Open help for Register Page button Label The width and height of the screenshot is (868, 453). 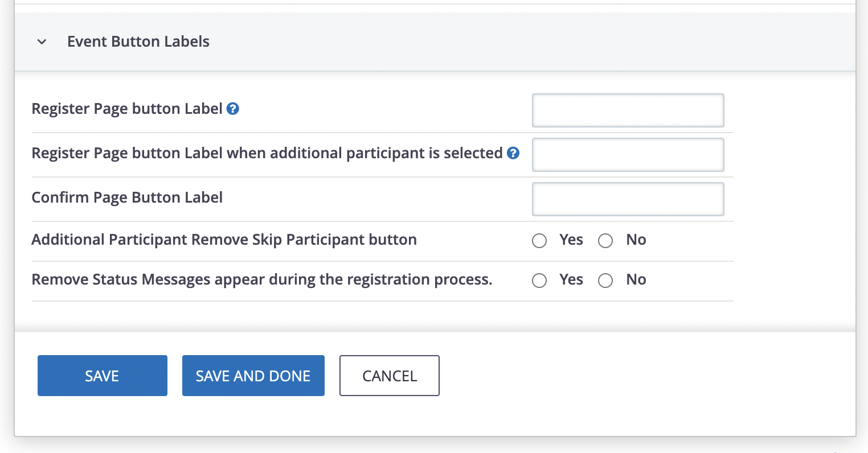tap(232, 109)
